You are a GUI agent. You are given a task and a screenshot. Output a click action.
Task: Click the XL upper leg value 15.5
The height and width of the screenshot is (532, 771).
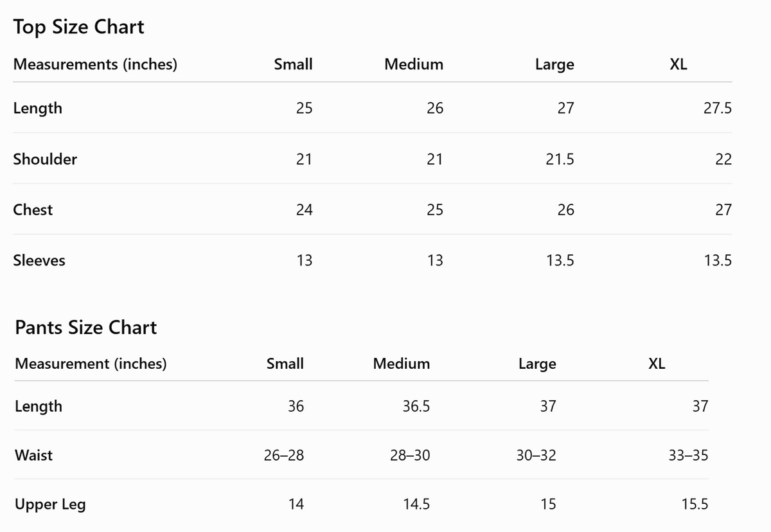695,504
